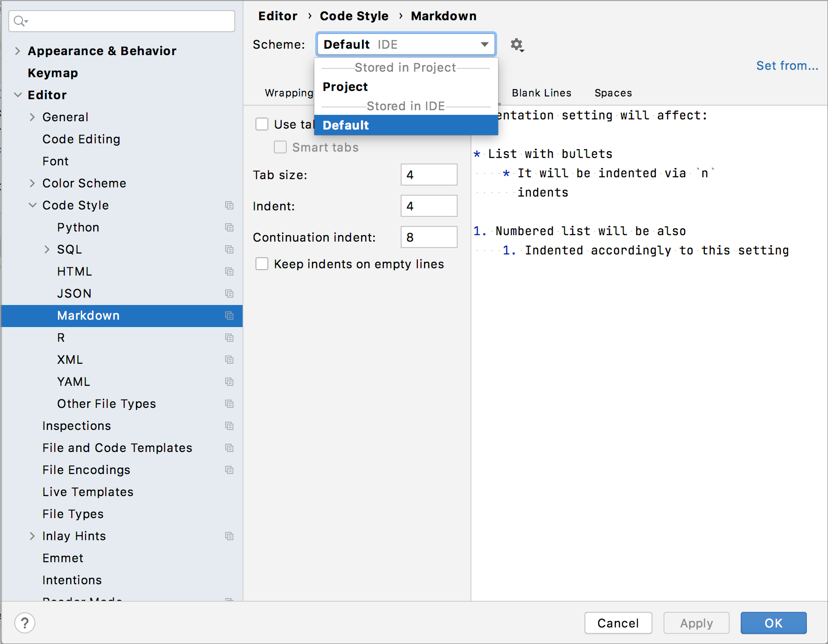Click the copy settings icon beside Code Style

[x=229, y=205]
